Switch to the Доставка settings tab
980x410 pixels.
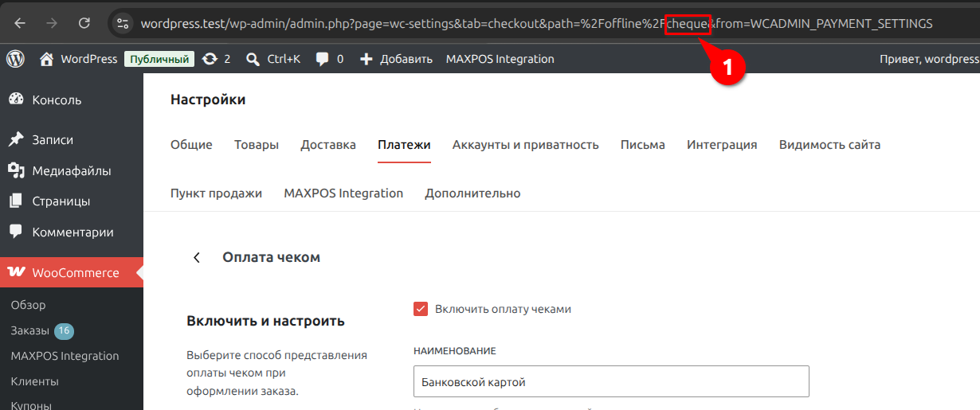click(x=328, y=145)
